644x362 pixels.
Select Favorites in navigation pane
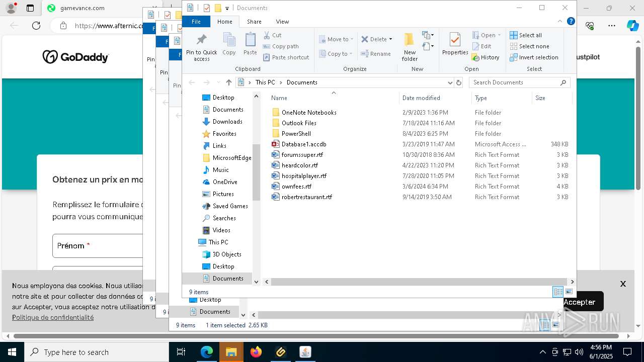pos(224,134)
